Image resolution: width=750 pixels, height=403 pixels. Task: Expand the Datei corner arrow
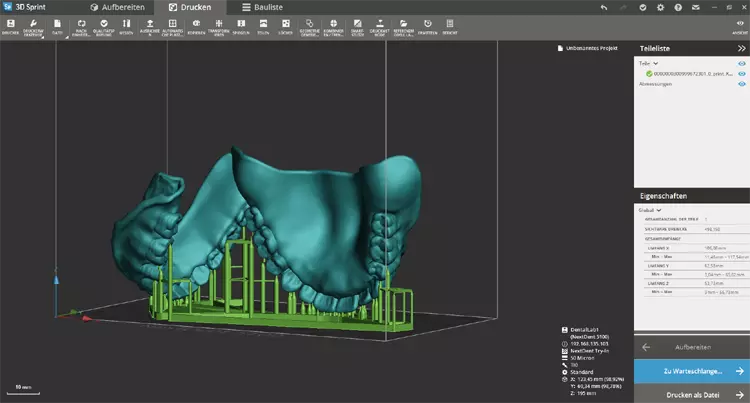(x=66, y=37)
